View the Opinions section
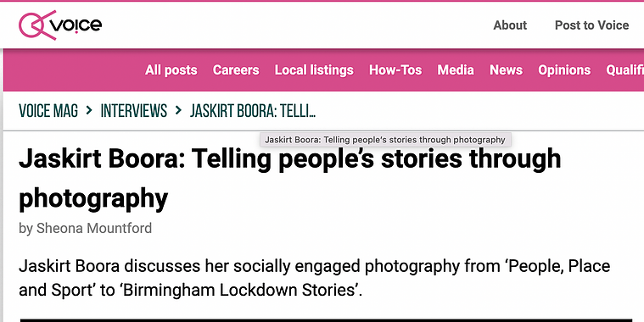 564,70
